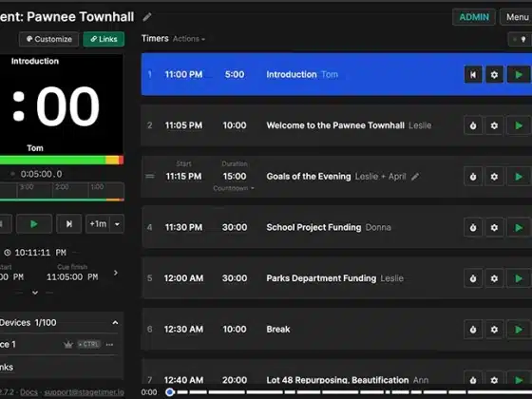Click the 30:00 duration for School Project Funding
The height and width of the screenshot is (399, 532).
pos(235,227)
